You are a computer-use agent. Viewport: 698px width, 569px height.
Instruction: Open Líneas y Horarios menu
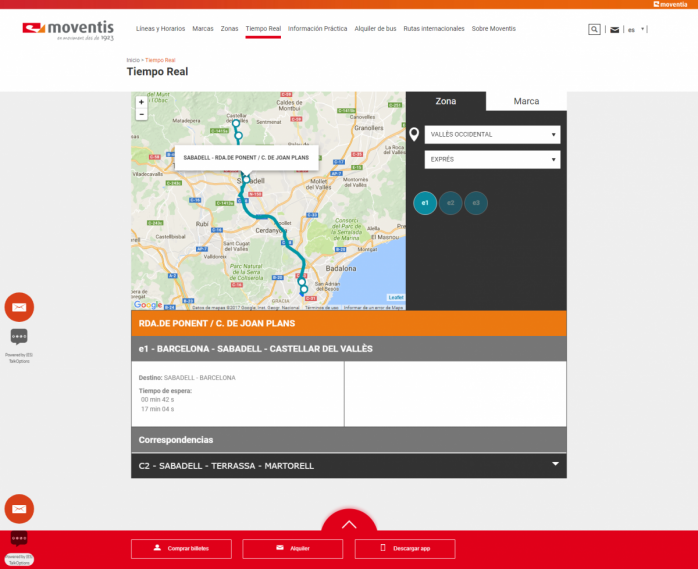click(x=160, y=28)
